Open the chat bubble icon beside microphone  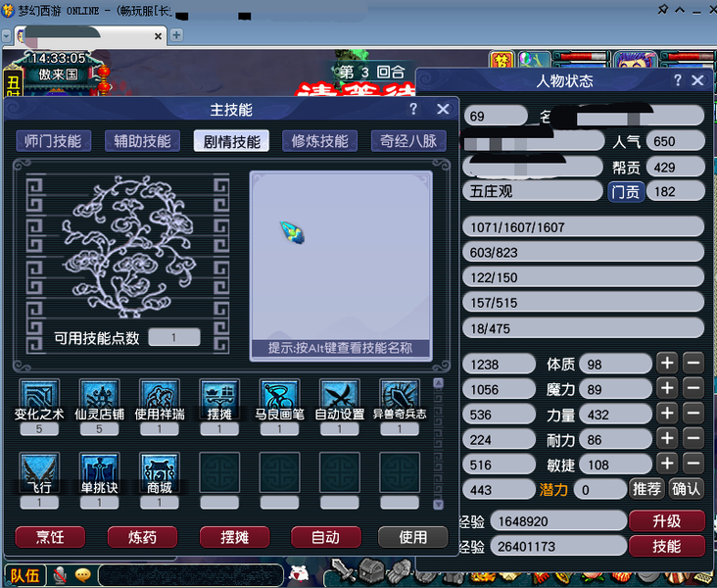click(x=83, y=574)
